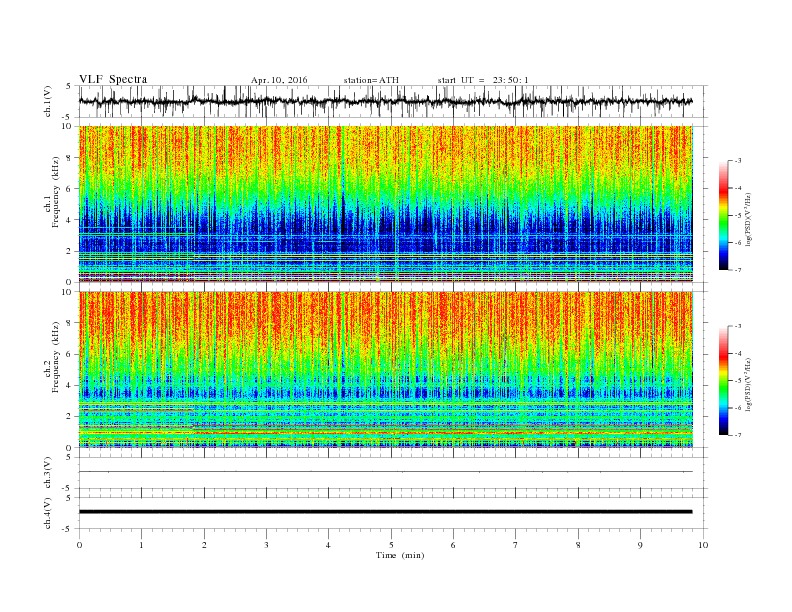Click the '-7' tick on ch.2 colorbar
Image resolution: width=792 pixels, height=612 pixels.
coord(738,435)
